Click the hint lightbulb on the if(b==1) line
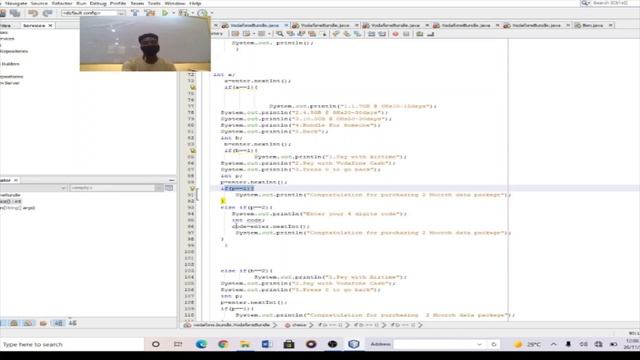 point(193,151)
